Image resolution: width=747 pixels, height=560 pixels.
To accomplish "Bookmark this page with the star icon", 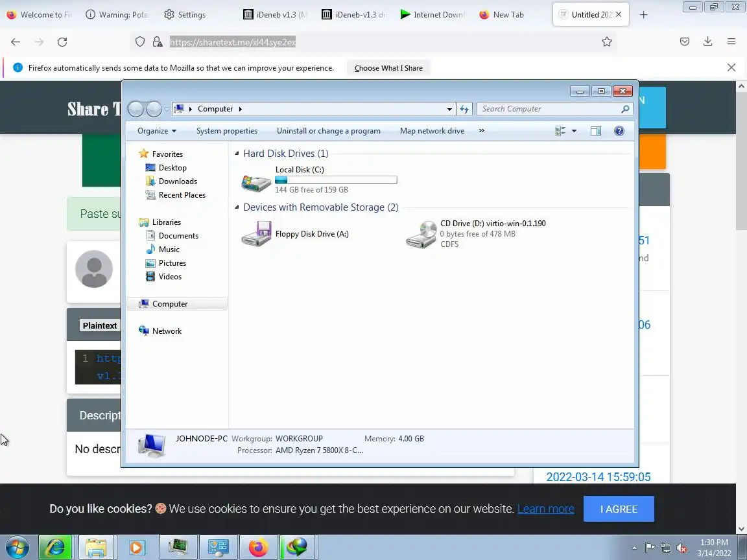I will [606, 42].
